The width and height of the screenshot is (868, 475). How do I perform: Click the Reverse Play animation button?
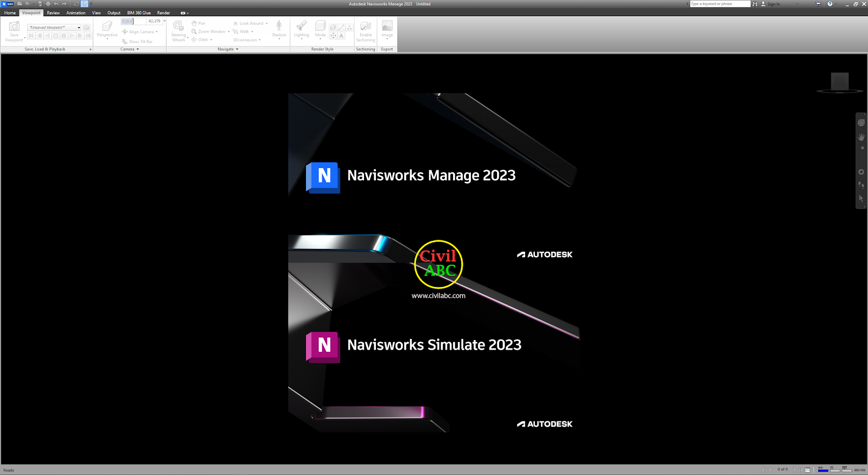click(47, 35)
